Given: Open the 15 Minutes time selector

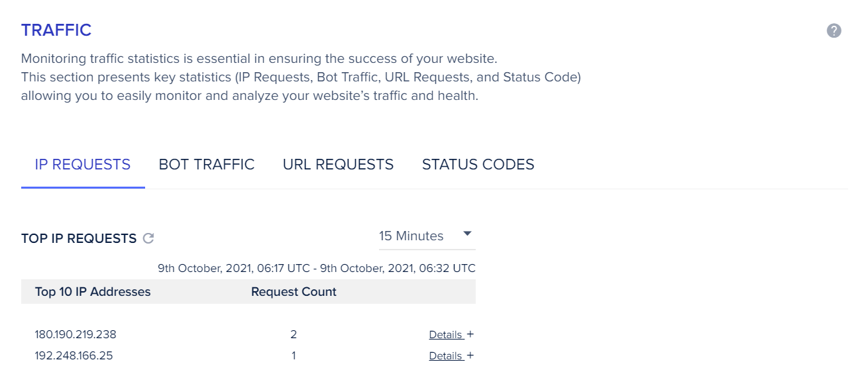Looking at the screenshot, I should pyautogui.click(x=427, y=236).
